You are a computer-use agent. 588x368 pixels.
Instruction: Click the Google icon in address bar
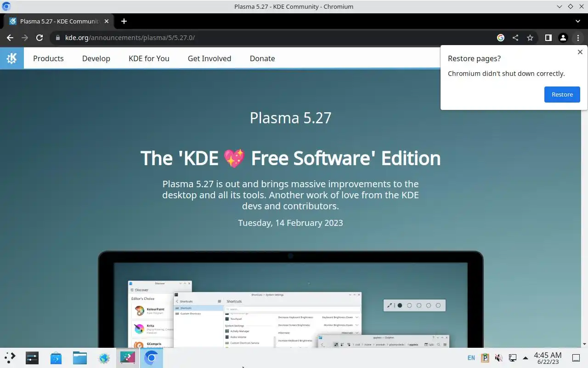pos(501,38)
